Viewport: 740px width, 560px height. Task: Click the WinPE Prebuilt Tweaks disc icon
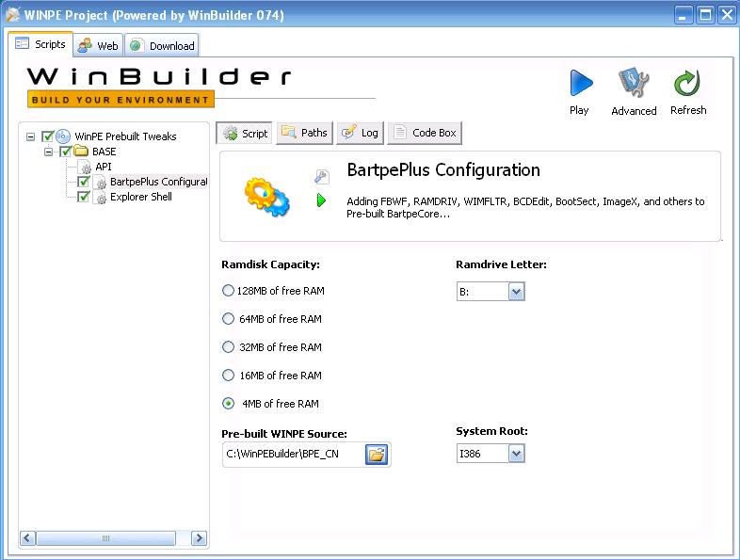(x=63, y=136)
